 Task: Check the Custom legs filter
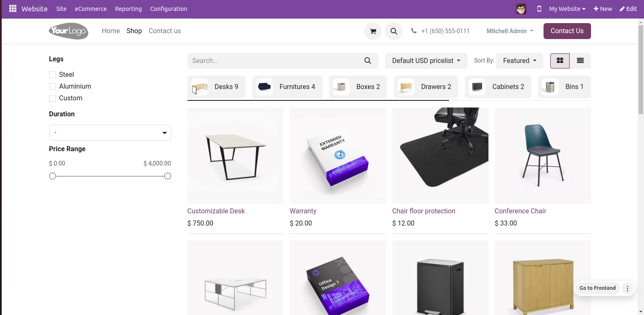[53, 98]
